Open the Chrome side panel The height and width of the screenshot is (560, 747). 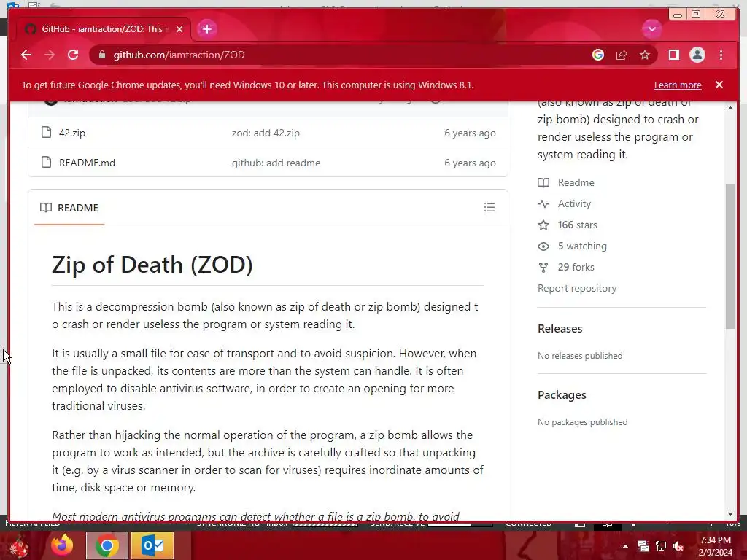(x=673, y=55)
